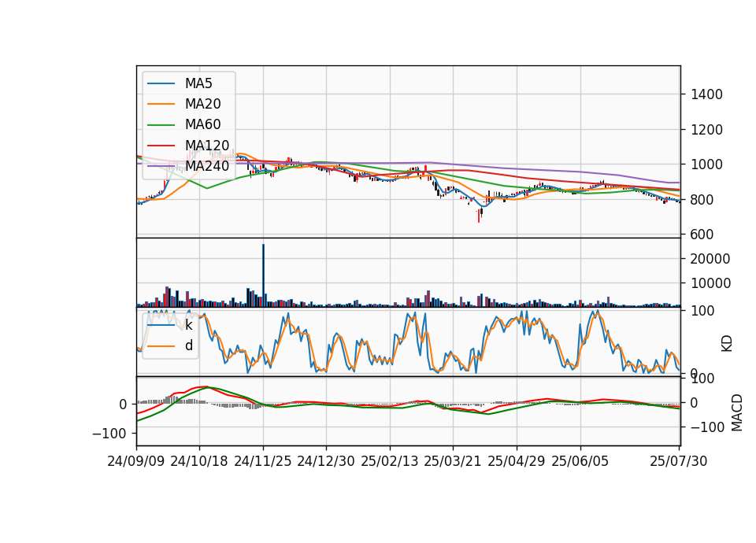This screenshot has height=543, width=756.
Task: Click the 25/06/05 date tick label
Action: (x=580, y=461)
